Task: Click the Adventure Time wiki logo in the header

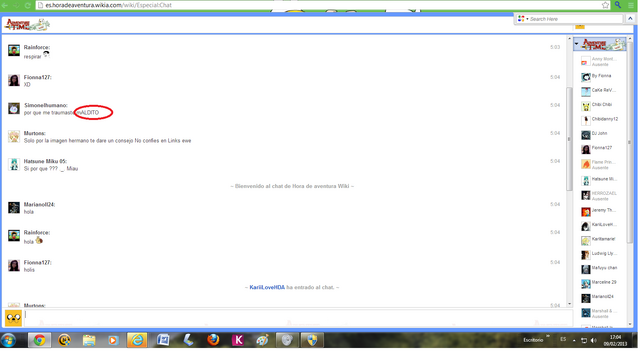Action: pos(27,25)
